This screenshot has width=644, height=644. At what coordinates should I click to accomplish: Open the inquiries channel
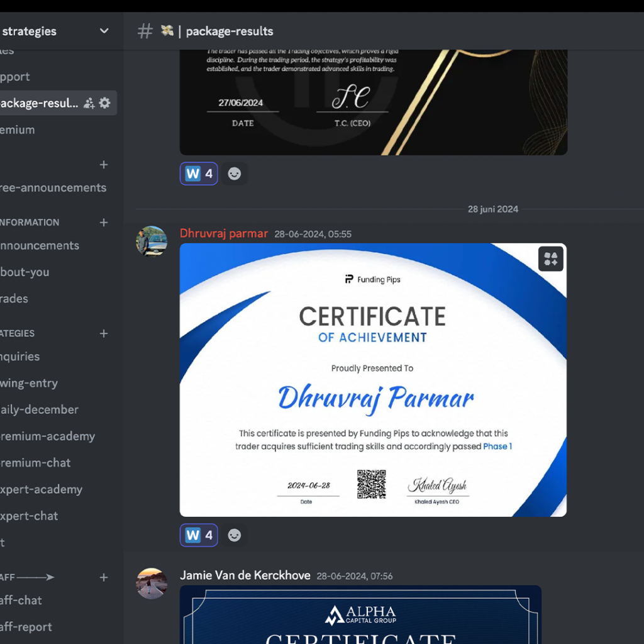(x=19, y=357)
